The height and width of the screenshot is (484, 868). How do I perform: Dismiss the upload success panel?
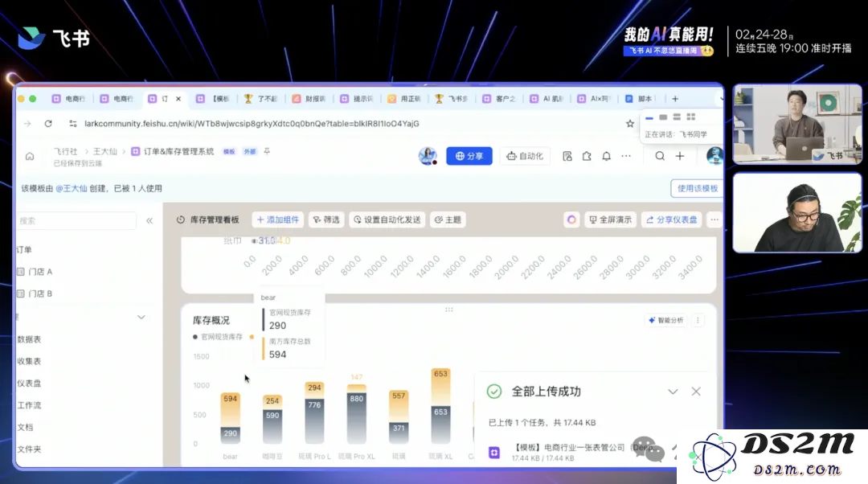tap(696, 392)
